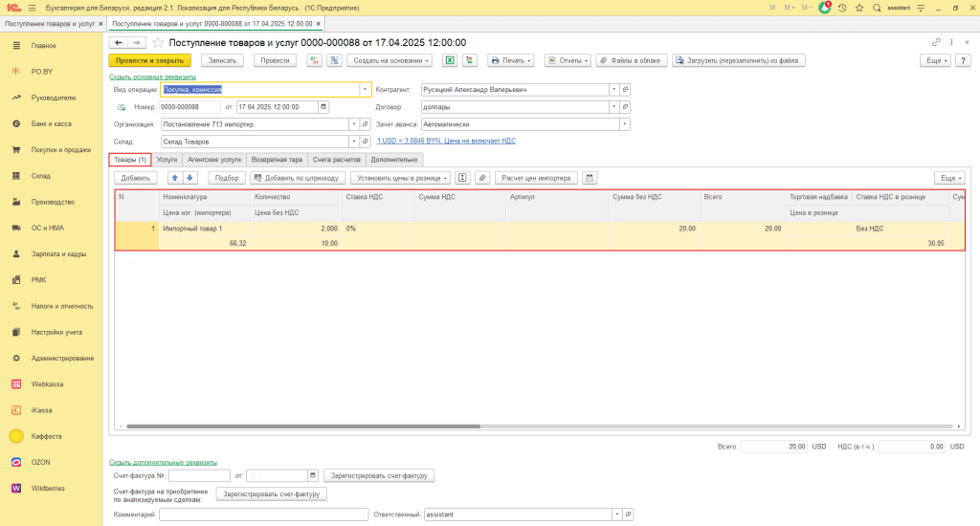Switch to Счета расчетов tab

coord(336,160)
